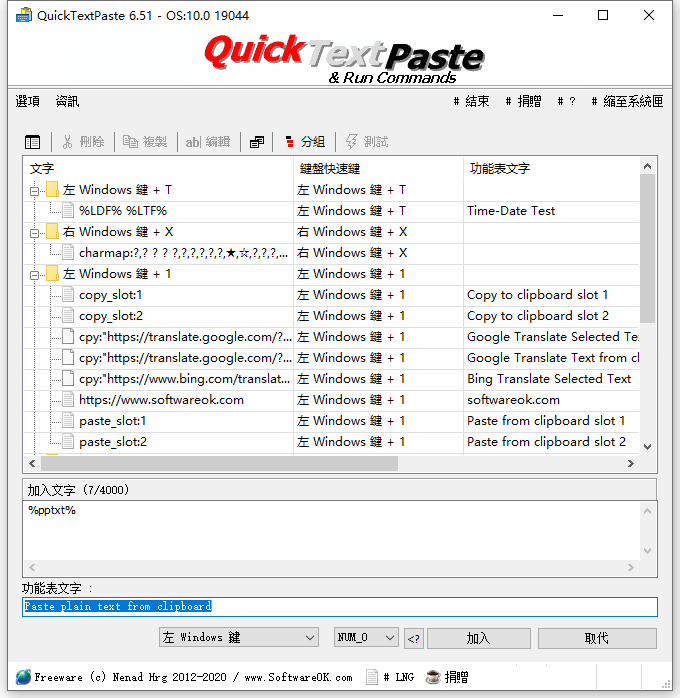Image resolution: width=680 pixels, height=698 pixels.
Task: Click the cascaded windows toolbar icon
Action: [x=257, y=142]
